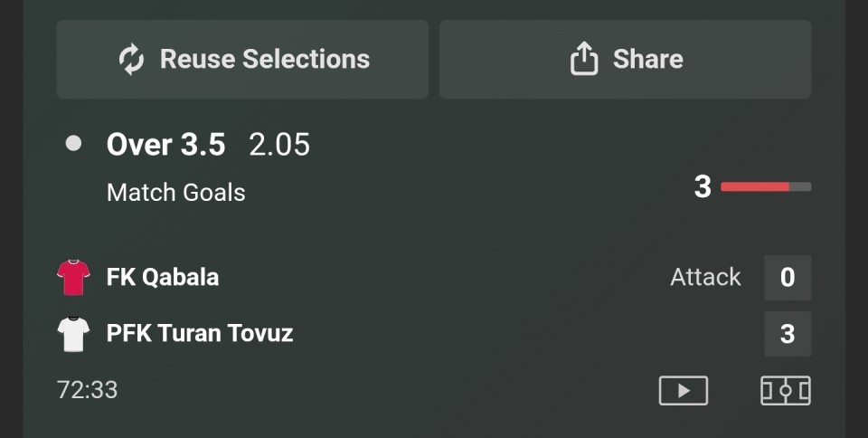Click the Reuse Selections button
868x438 pixels.
242,60
